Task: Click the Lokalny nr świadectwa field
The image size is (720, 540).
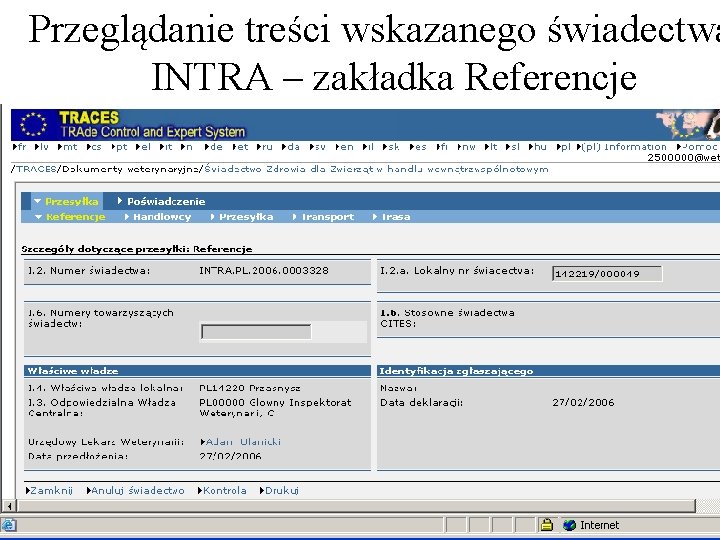Action: coord(607,274)
